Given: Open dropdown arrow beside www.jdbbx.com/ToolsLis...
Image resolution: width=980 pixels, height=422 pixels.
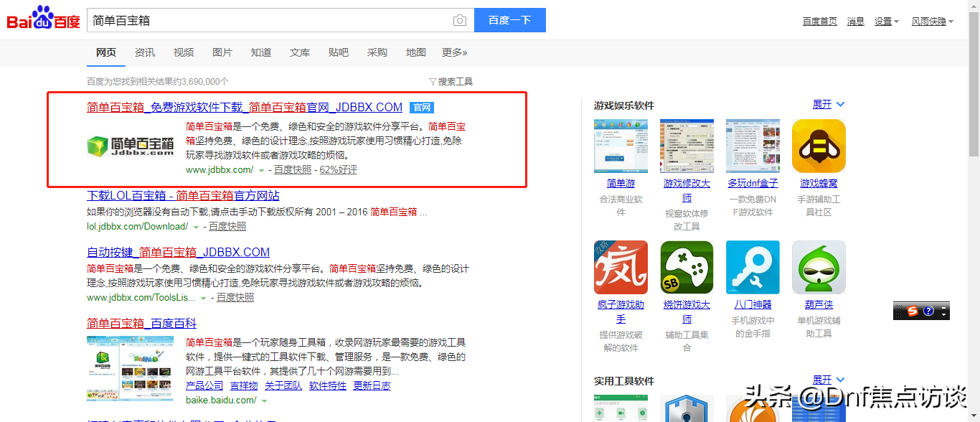Looking at the screenshot, I should click(204, 298).
